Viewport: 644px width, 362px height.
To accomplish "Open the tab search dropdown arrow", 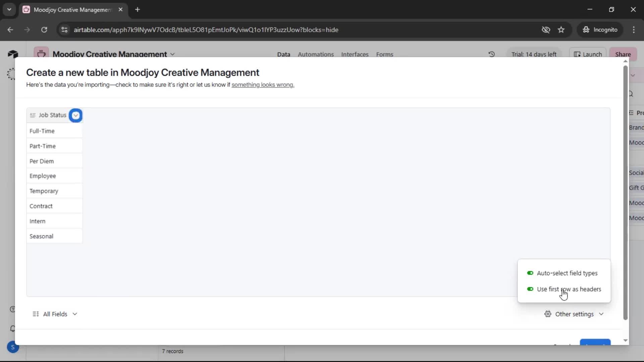I will click(9, 10).
